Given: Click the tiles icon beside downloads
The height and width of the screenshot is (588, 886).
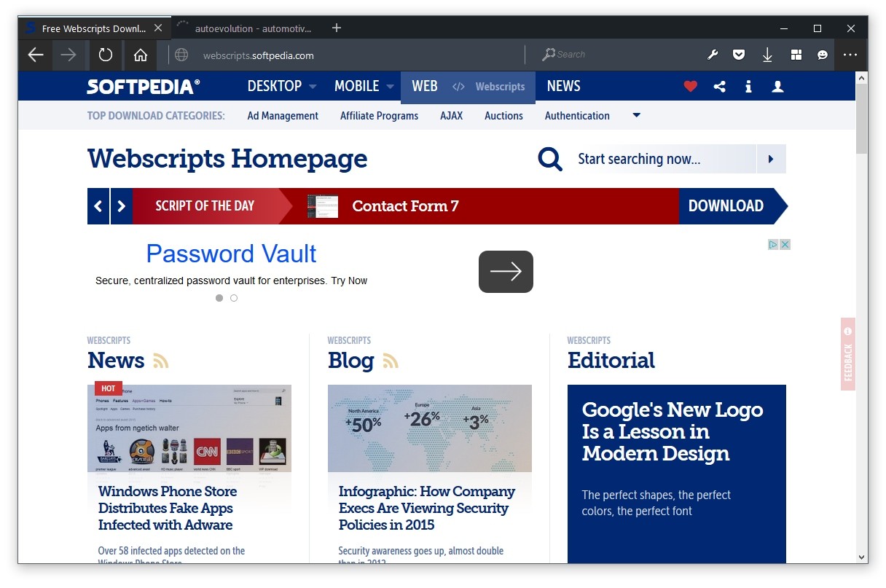Looking at the screenshot, I should point(796,55).
